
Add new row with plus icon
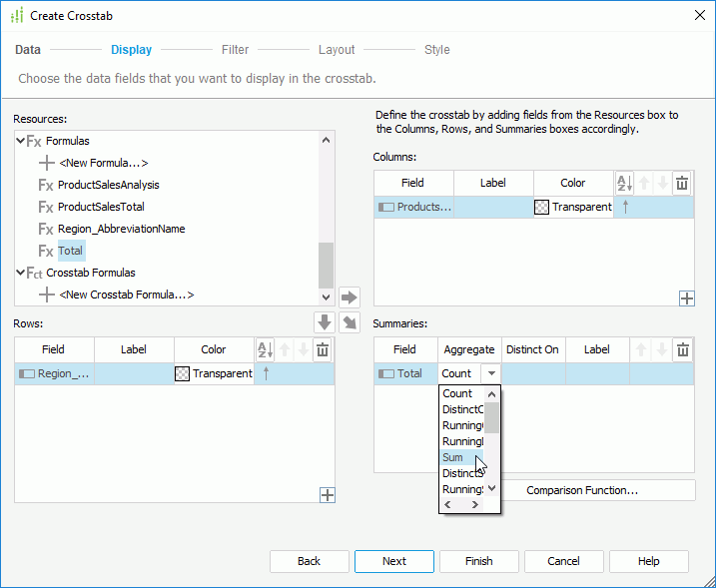click(x=328, y=495)
